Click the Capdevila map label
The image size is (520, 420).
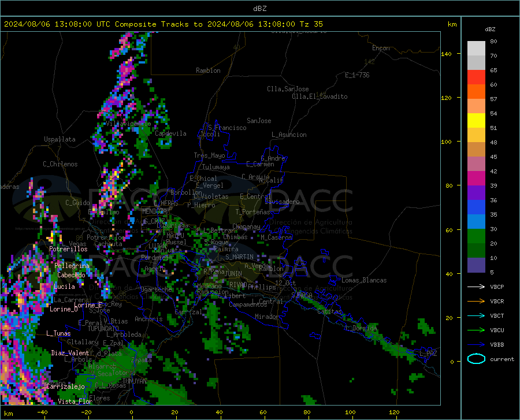(170, 133)
